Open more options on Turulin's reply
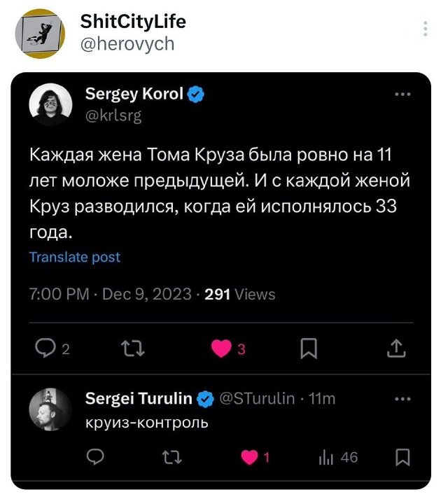The image size is (448, 499). pyautogui.click(x=403, y=399)
